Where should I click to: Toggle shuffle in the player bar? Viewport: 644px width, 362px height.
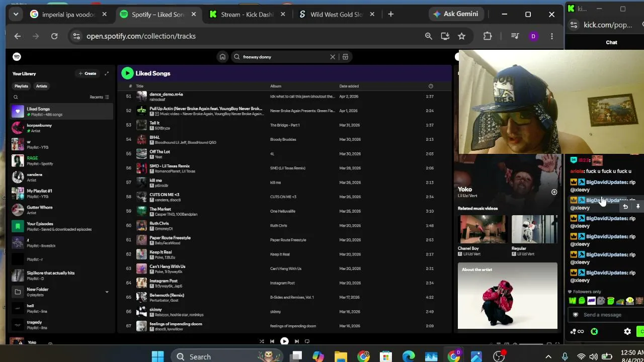[262, 341]
